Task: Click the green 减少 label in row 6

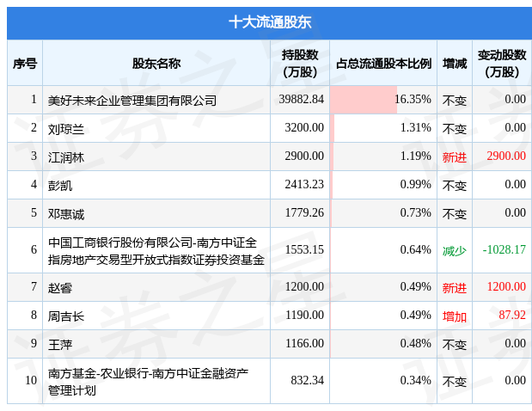Action: coord(454,250)
